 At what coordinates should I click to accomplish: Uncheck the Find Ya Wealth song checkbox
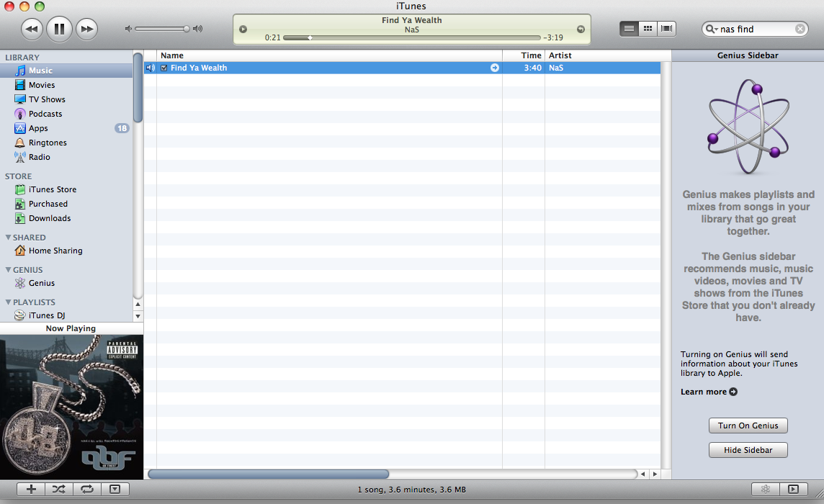click(164, 68)
